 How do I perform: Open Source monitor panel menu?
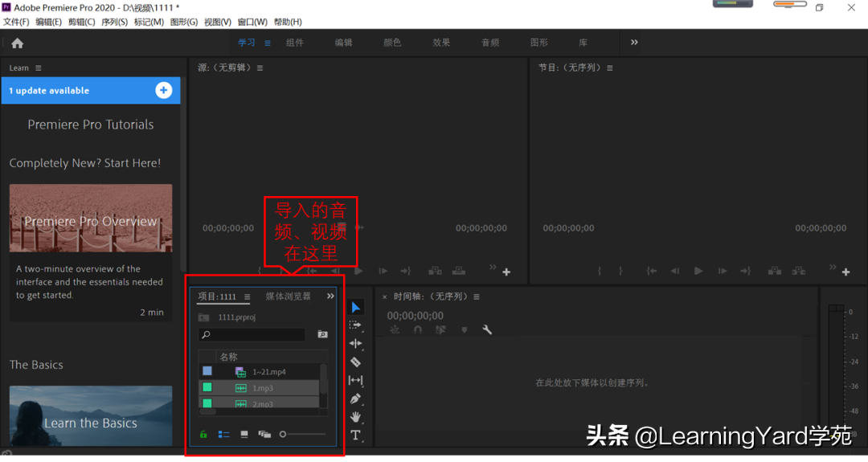point(260,68)
